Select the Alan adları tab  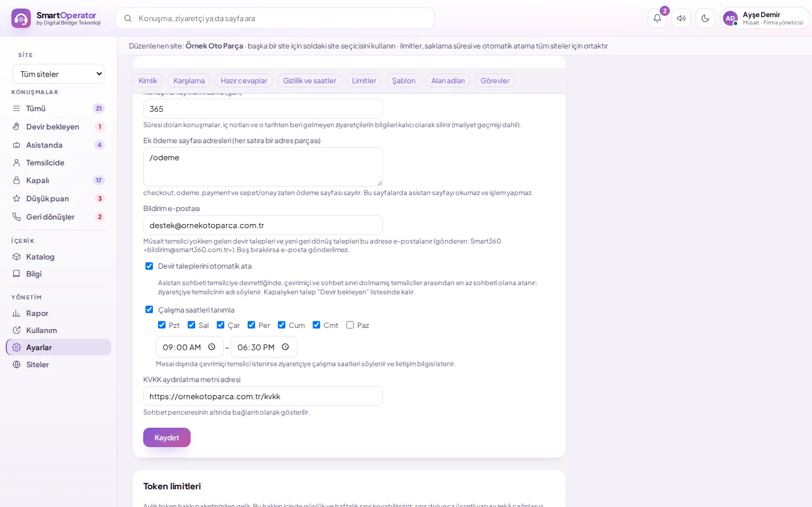click(448, 81)
